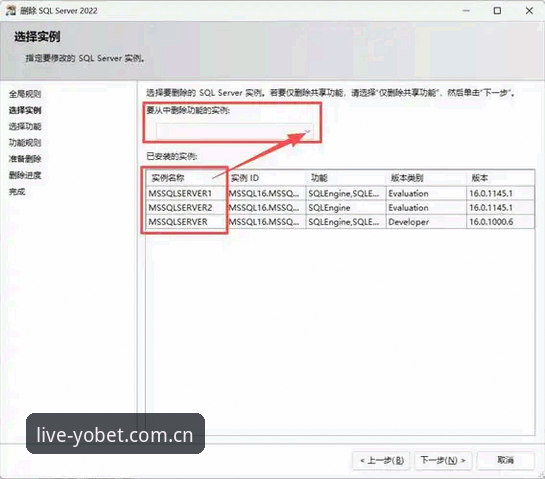This screenshot has height=479, width=545.
Task: Click the SQL Server setup title bar icon
Action: [x=10, y=10]
